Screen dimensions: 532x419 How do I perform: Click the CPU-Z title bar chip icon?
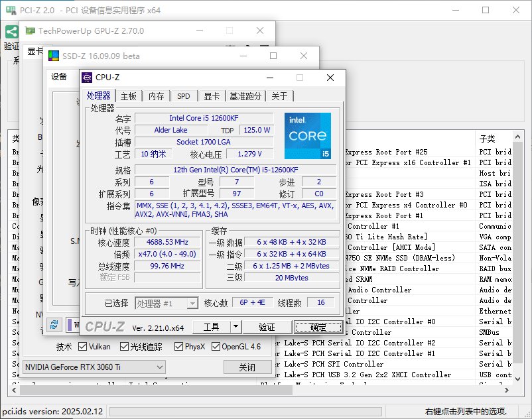(87, 78)
